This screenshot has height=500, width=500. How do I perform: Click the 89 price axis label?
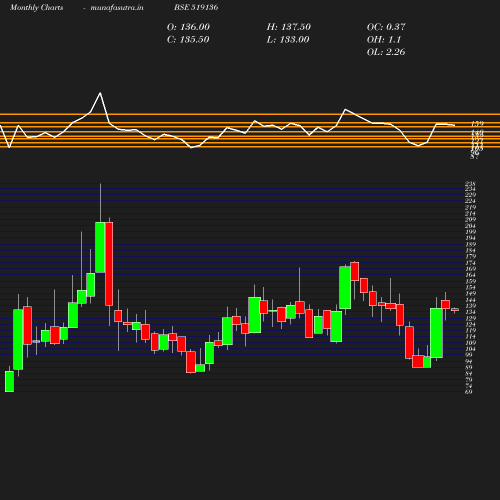point(469,367)
